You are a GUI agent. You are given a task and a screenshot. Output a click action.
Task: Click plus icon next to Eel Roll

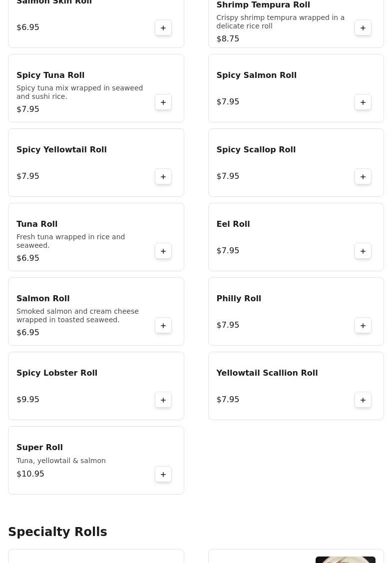click(x=363, y=251)
